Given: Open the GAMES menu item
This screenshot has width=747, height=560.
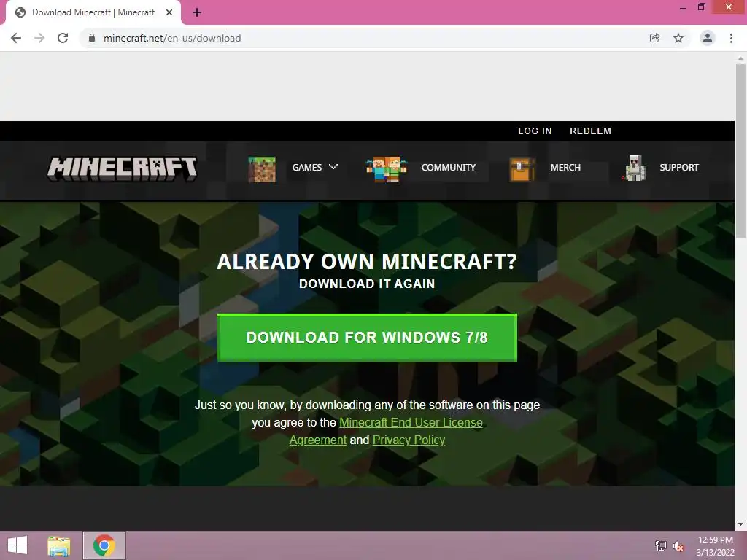Looking at the screenshot, I should (307, 168).
